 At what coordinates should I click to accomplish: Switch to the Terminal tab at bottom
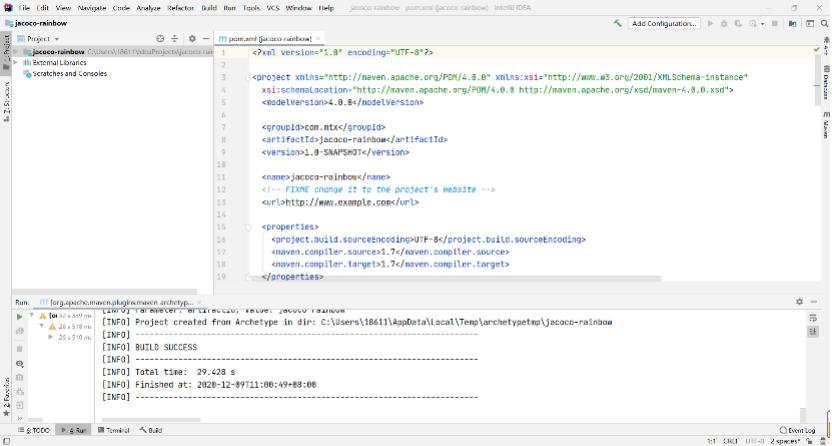pyautogui.click(x=113, y=430)
